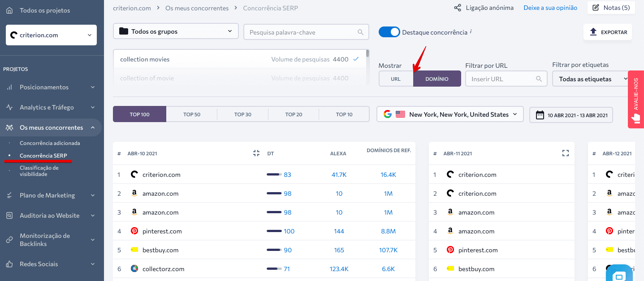Viewport: 644px width, 281px height.
Task: Click the Os meus concorrentes people icon
Action: [x=9, y=127]
